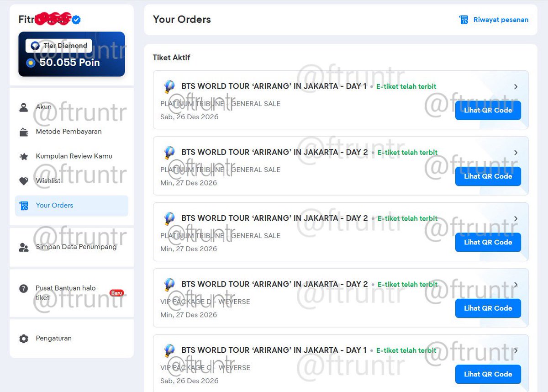Click the Pengaturan gear icon
This screenshot has width=548, height=392.
[24, 339]
